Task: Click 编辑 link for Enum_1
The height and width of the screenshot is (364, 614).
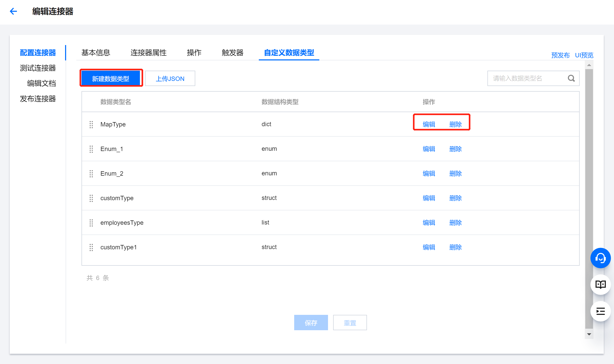Action: click(x=429, y=149)
